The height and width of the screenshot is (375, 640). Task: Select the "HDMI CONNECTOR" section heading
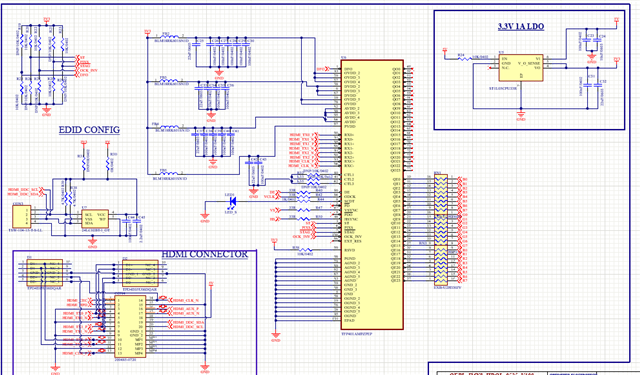click(x=205, y=254)
